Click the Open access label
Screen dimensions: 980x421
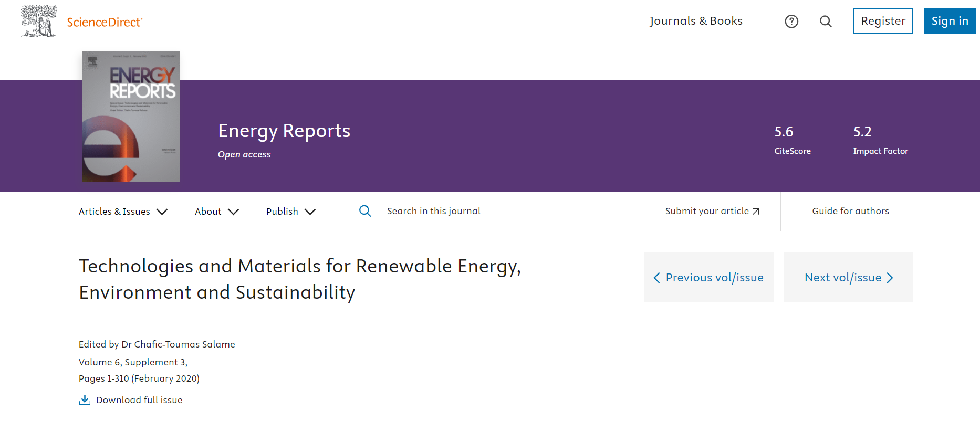tap(244, 154)
